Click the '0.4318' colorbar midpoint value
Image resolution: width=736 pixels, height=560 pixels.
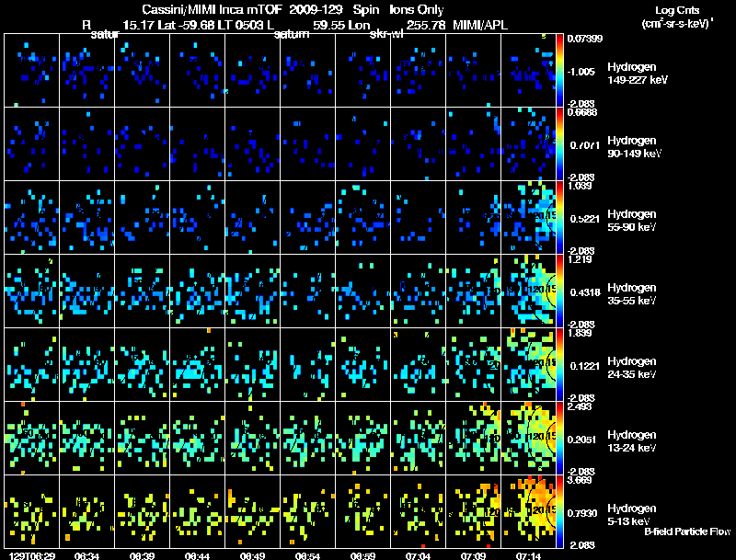(584, 292)
